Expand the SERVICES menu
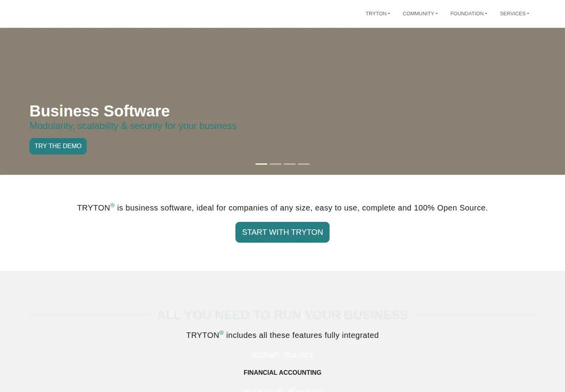 pos(514,14)
